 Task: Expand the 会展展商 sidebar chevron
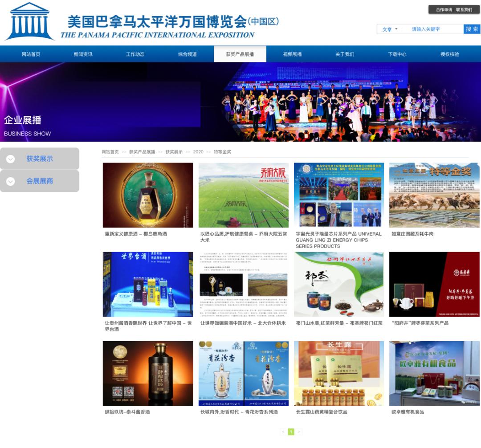(10, 181)
